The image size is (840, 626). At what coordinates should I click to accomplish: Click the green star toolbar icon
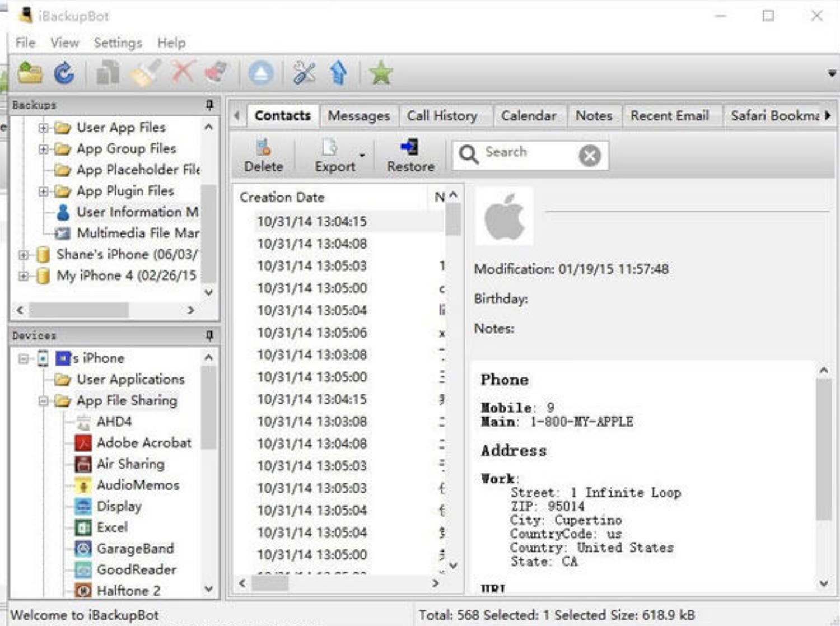point(381,73)
